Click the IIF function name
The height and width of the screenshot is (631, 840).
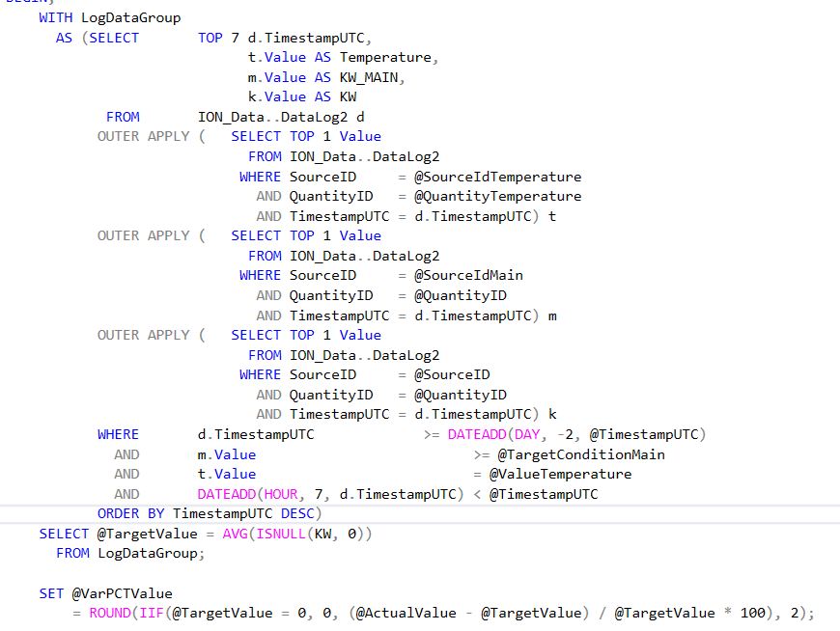[152, 613]
